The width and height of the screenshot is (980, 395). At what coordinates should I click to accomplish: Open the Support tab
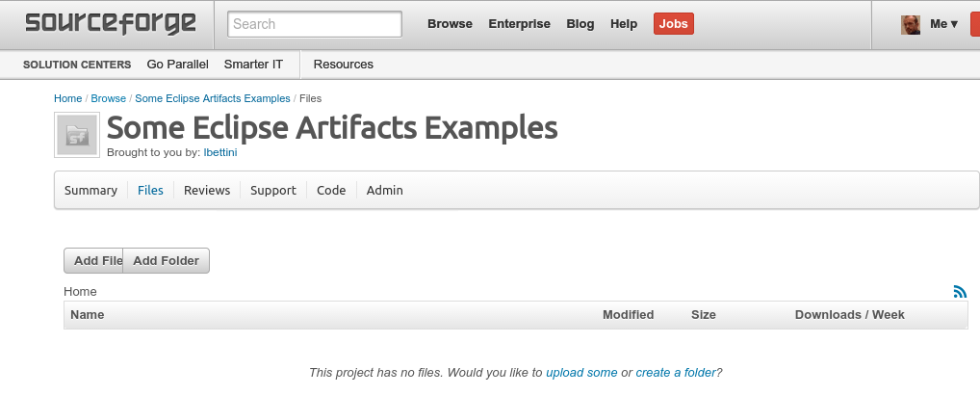pos(273,191)
